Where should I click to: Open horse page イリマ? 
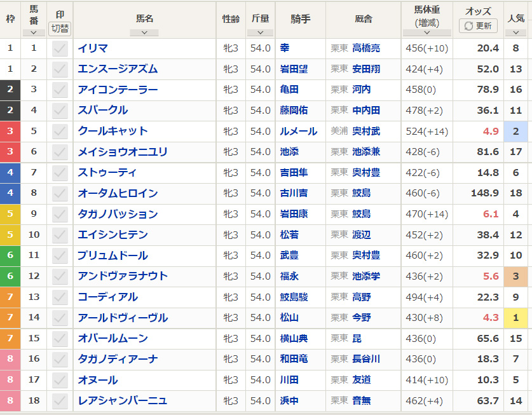(x=93, y=48)
